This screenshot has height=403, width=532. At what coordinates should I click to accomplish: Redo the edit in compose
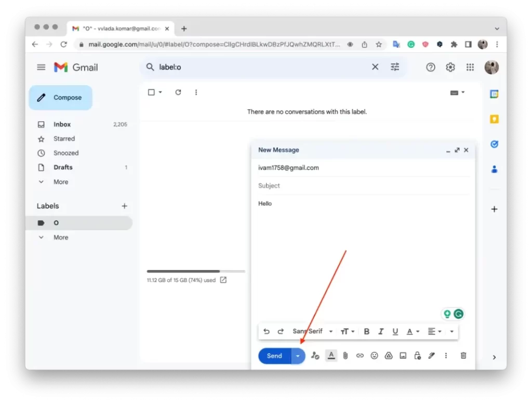pos(281,331)
